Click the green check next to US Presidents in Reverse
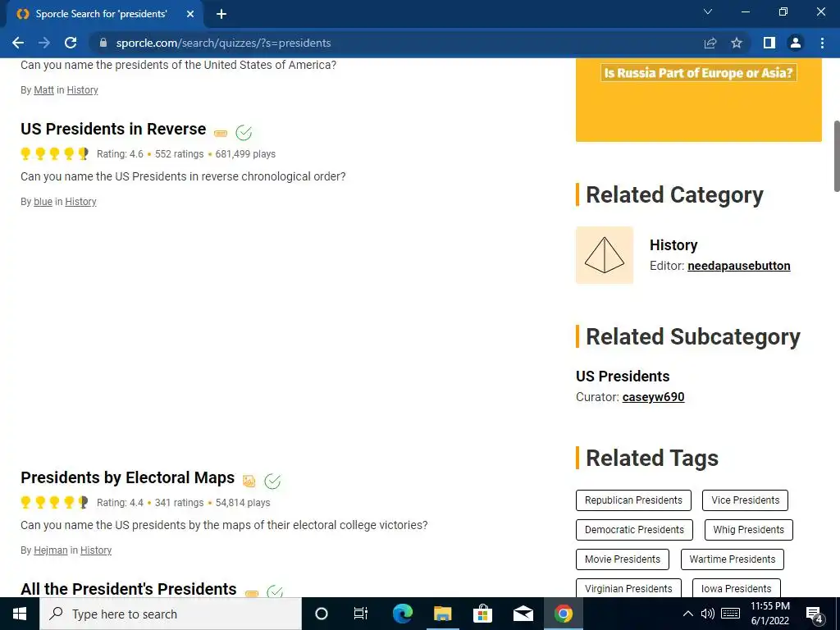 click(x=244, y=132)
